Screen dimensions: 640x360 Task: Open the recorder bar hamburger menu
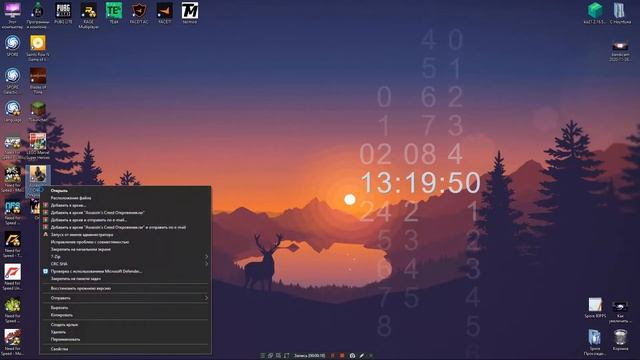[x=262, y=356]
